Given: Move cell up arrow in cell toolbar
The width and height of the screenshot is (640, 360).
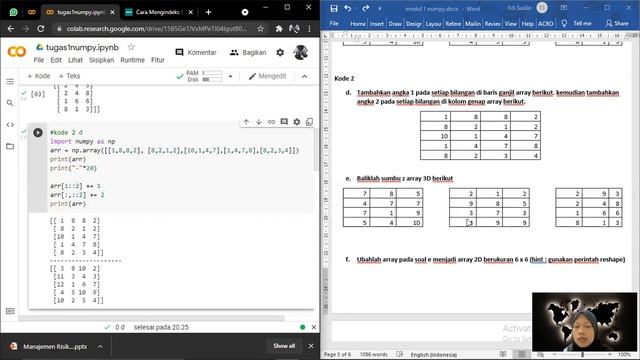Looking at the screenshot, I should (246, 122).
